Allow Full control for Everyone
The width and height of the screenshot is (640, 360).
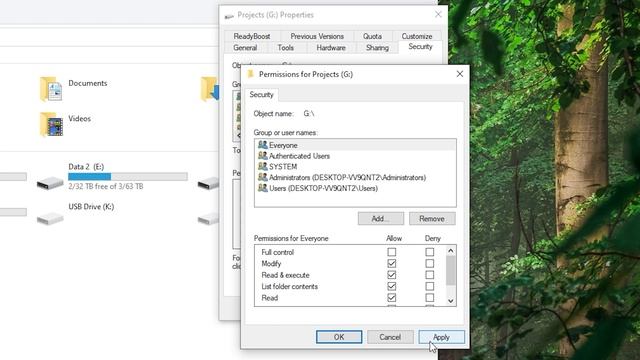click(391, 252)
